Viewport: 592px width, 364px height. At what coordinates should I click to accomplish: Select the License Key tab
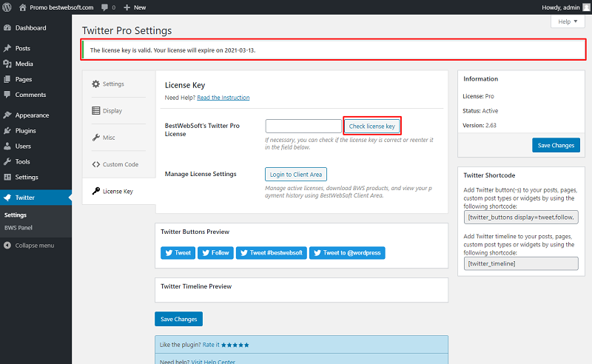pyautogui.click(x=118, y=191)
